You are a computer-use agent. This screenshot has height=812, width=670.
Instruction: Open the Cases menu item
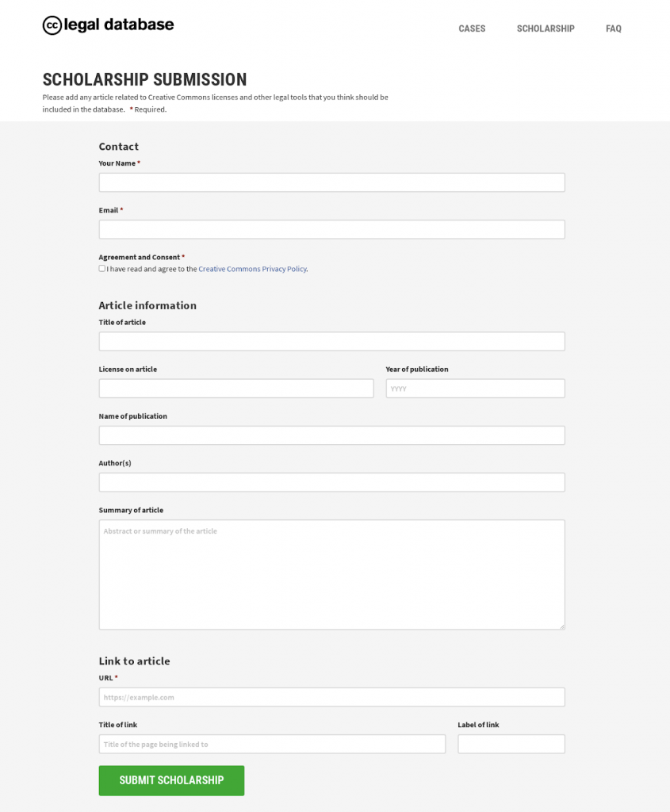[x=472, y=29]
